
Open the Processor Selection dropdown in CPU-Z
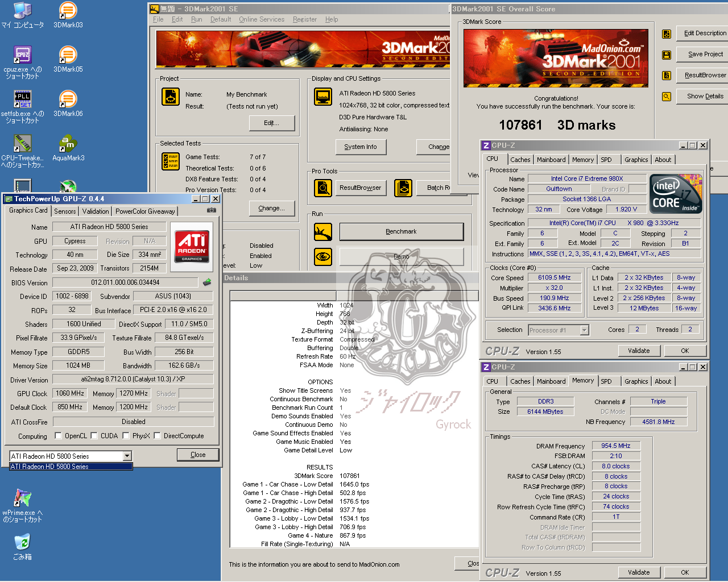[x=584, y=330]
